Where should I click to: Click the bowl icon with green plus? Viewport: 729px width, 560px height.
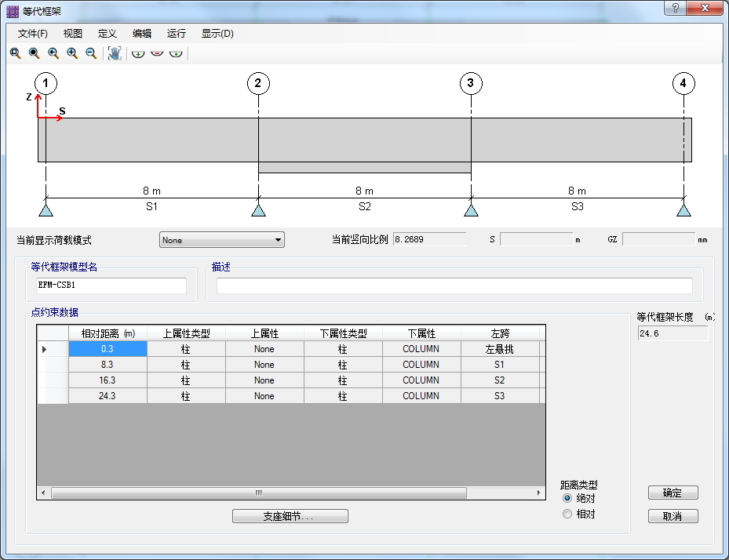click(x=138, y=53)
